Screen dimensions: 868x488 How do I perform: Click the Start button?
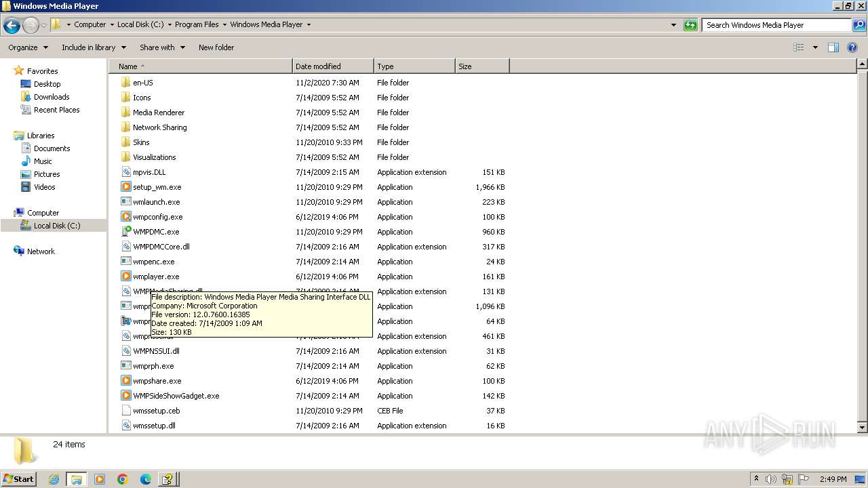click(x=18, y=479)
